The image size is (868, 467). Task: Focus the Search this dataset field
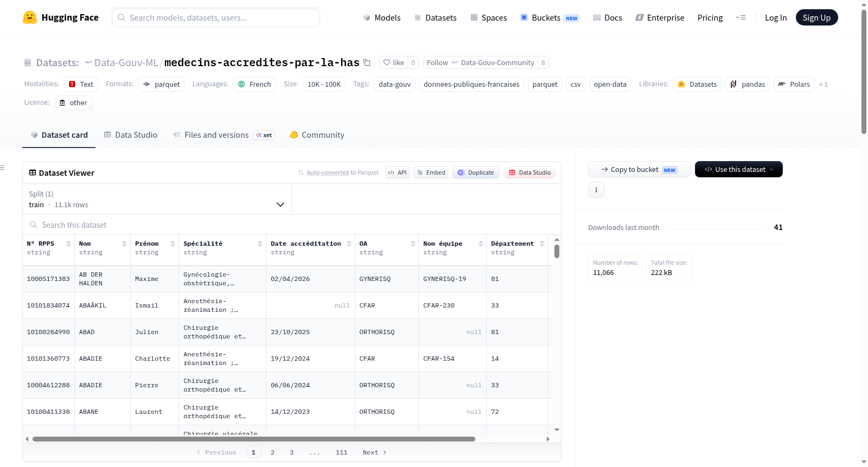[x=292, y=225]
